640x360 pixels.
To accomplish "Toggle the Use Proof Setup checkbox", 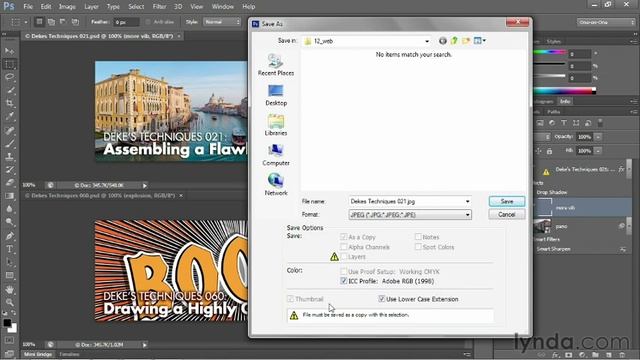I will pos(344,271).
